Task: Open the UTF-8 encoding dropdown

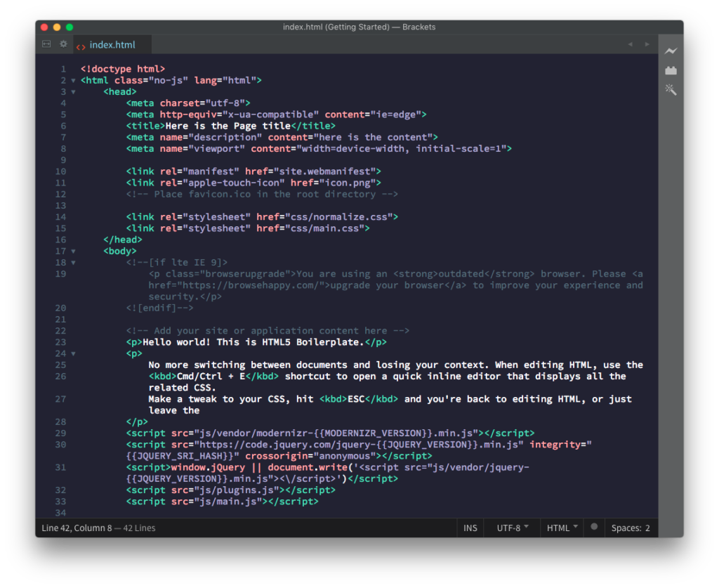Action: coord(513,528)
